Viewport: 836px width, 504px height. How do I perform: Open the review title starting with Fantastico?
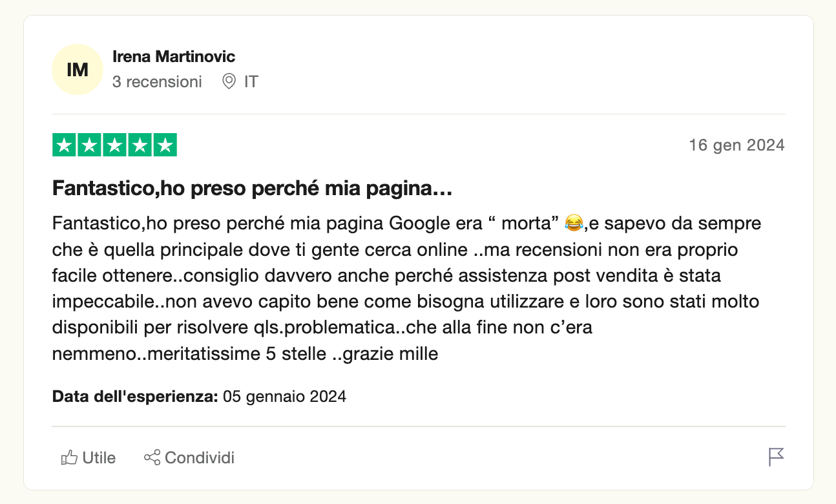(251, 189)
